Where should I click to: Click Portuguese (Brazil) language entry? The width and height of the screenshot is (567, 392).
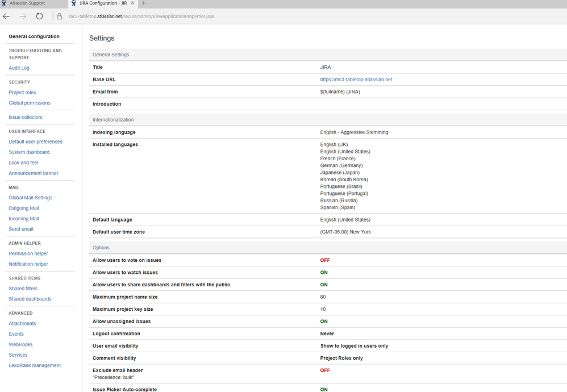tap(341, 186)
